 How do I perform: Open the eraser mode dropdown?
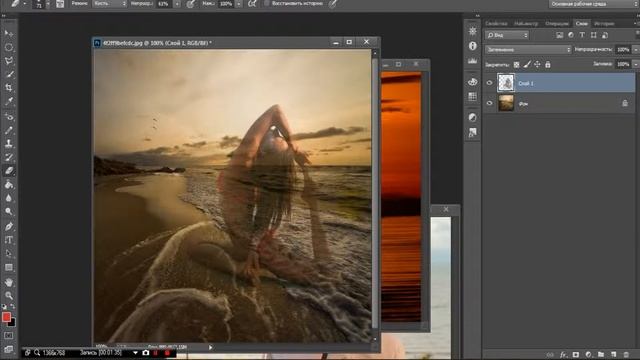click(x=109, y=4)
